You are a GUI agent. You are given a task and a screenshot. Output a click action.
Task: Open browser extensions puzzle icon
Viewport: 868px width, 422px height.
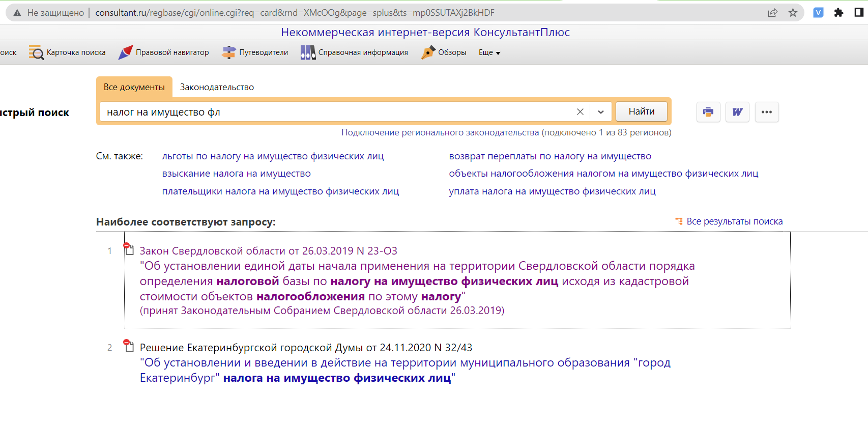[838, 13]
